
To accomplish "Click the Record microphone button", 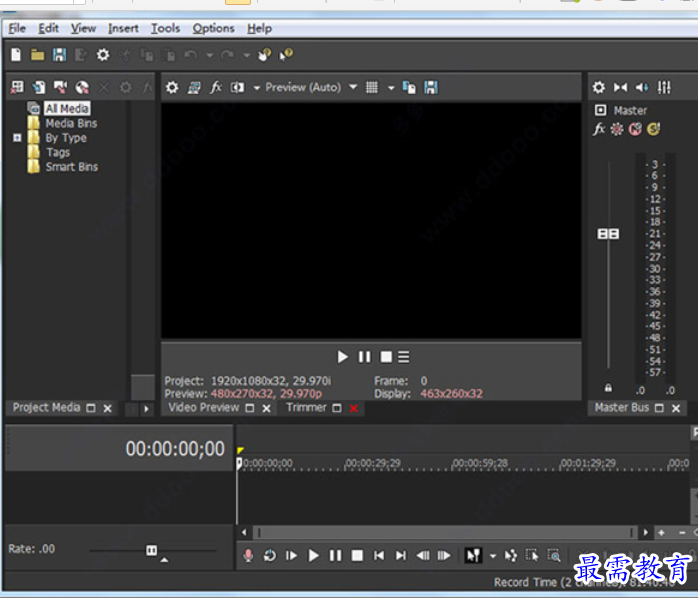I will coord(248,555).
